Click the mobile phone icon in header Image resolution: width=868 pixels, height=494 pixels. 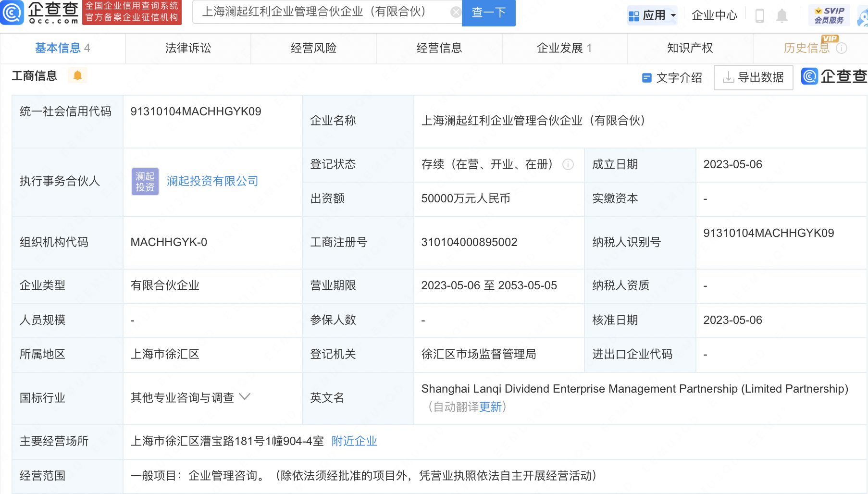coord(760,16)
